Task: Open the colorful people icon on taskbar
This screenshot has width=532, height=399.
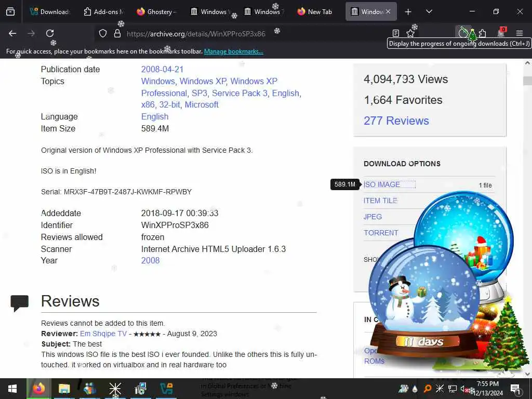Action: tap(89, 389)
